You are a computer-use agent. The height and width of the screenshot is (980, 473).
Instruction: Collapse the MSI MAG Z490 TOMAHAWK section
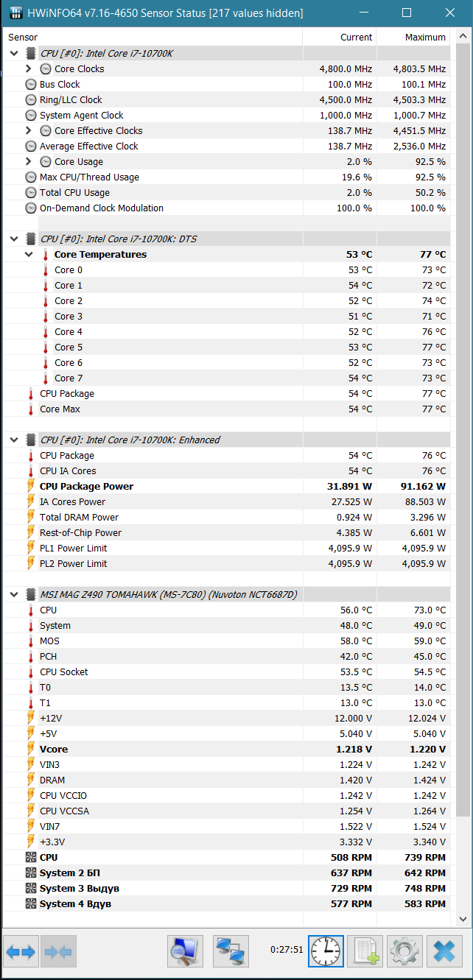tap(14, 594)
